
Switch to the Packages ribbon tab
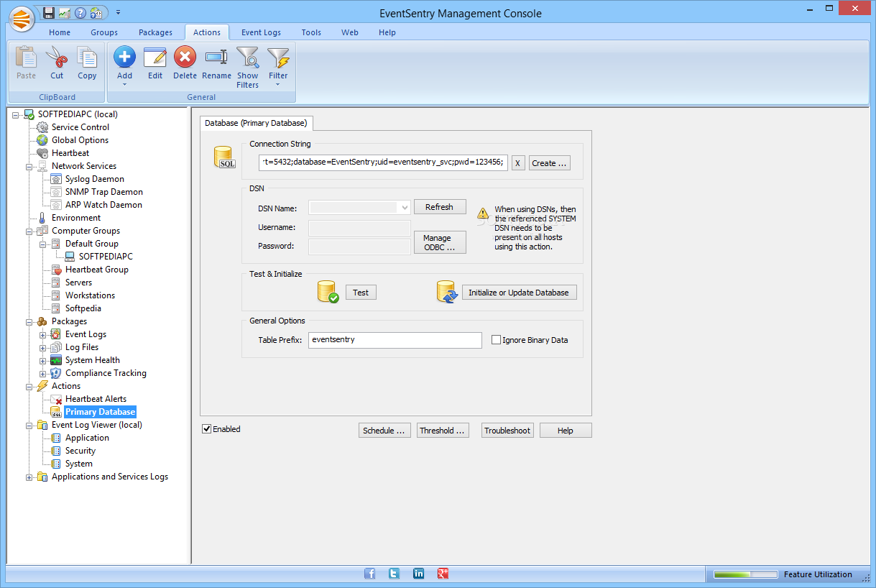click(x=156, y=32)
